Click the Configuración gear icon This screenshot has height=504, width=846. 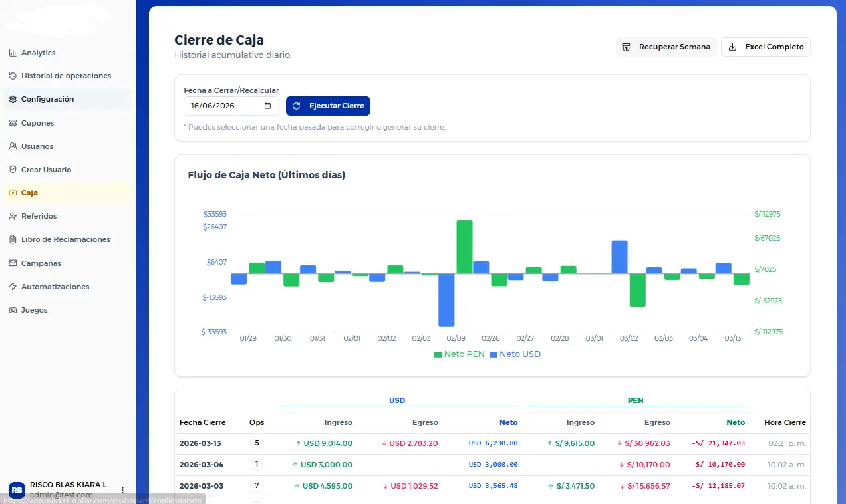click(13, 99)
